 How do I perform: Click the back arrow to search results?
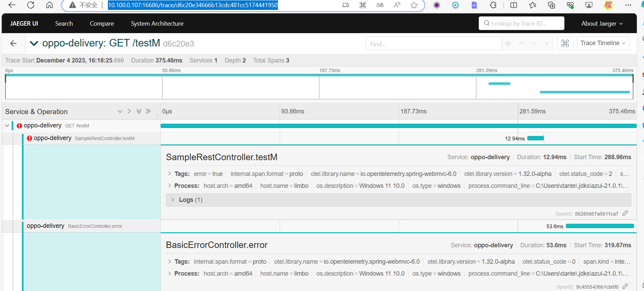click(13, 43)
